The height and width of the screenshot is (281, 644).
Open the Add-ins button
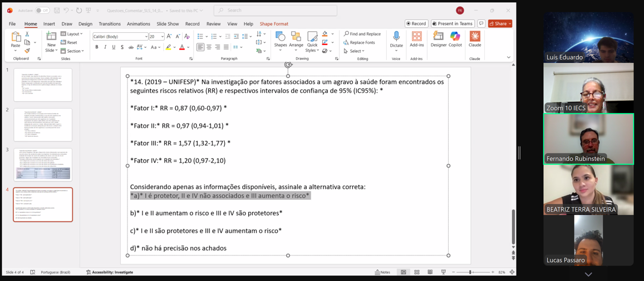coord(416,40)
